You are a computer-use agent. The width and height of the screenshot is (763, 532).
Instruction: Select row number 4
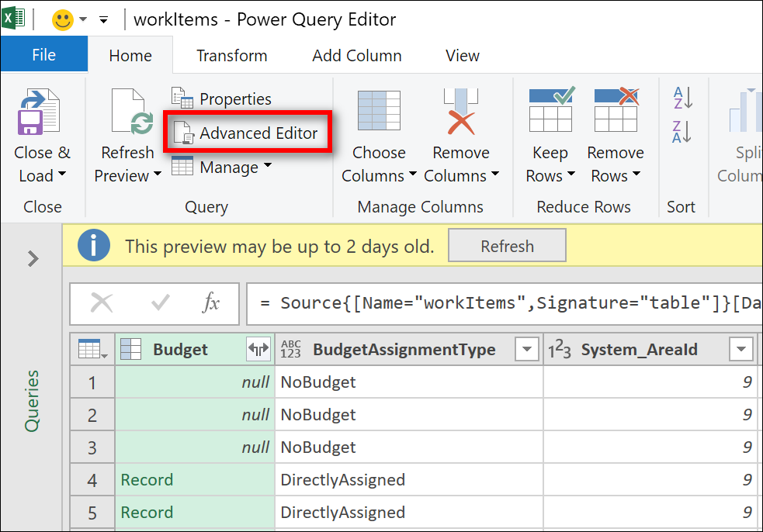[x=92, y=480]
